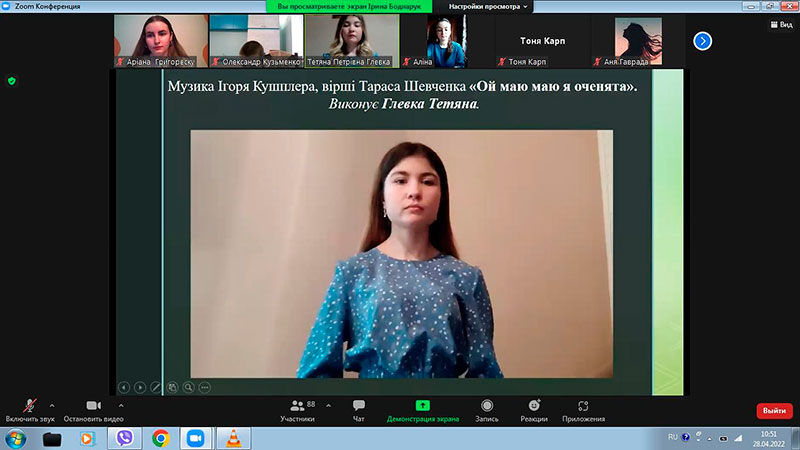Open the Apps icon in the toolbar
The height and width of the screenshot is (450, 800).
pyautogui.click(x=583, y=406)
